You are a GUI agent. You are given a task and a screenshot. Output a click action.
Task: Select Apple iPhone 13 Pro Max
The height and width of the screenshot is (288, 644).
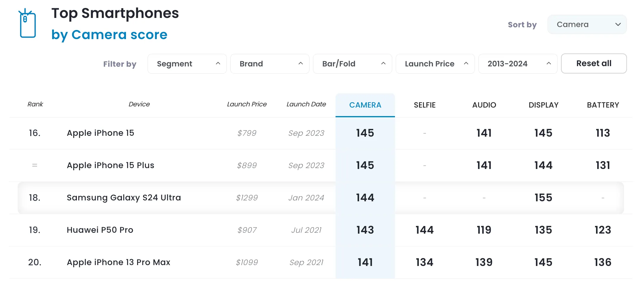pos(118,262)
